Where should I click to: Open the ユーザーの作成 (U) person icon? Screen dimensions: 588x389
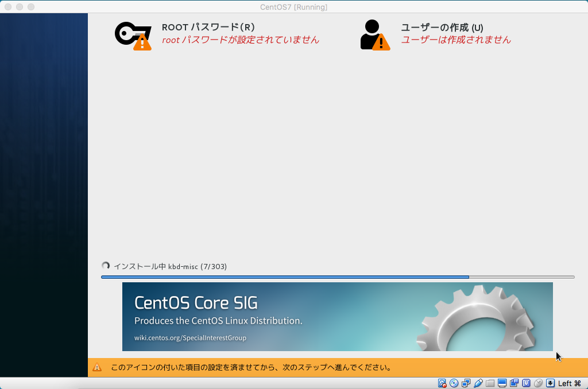click(x=375, y=35)
